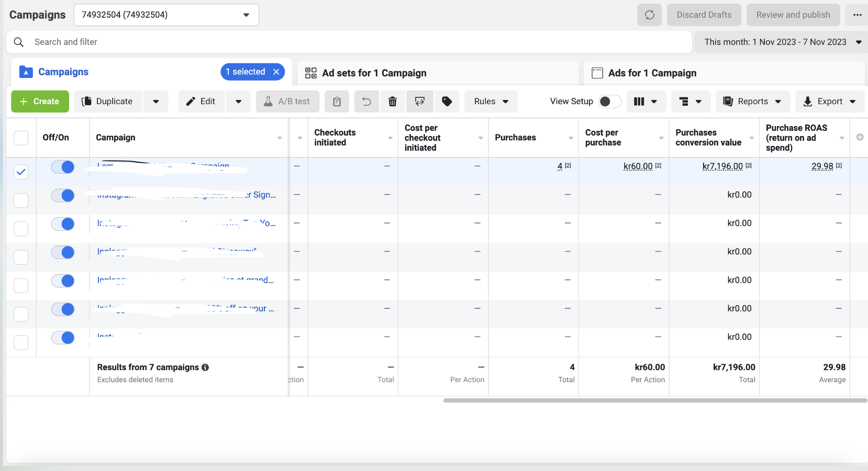Click the undo arrow icon
The image size is (868, 471).
(x=366, y=102)
